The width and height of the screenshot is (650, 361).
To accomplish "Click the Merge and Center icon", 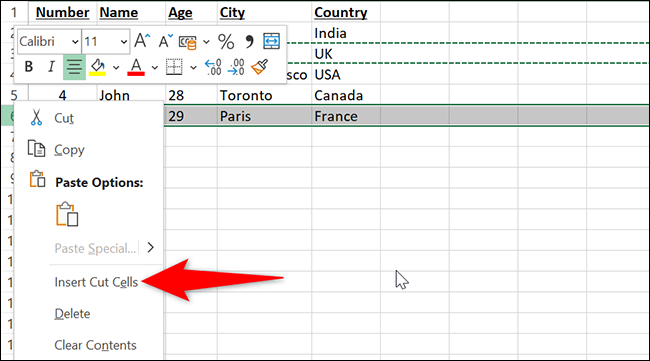I will point(272,41).
